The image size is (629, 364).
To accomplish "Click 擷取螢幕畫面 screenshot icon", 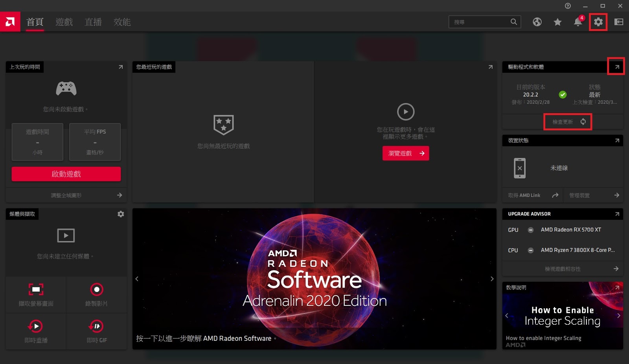I will [36, 290].
